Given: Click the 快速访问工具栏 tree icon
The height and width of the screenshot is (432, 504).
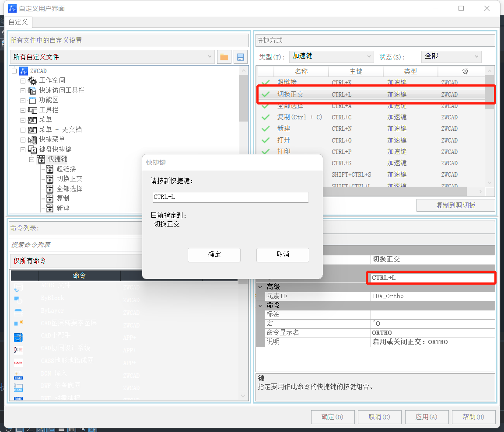Looking at the screenshot, I should pyautogui.click(x=32, y=91).
